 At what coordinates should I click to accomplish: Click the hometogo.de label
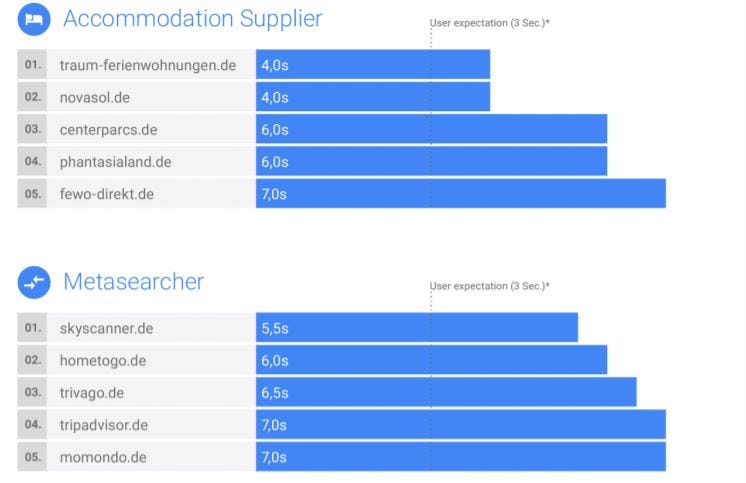point(103,361)
